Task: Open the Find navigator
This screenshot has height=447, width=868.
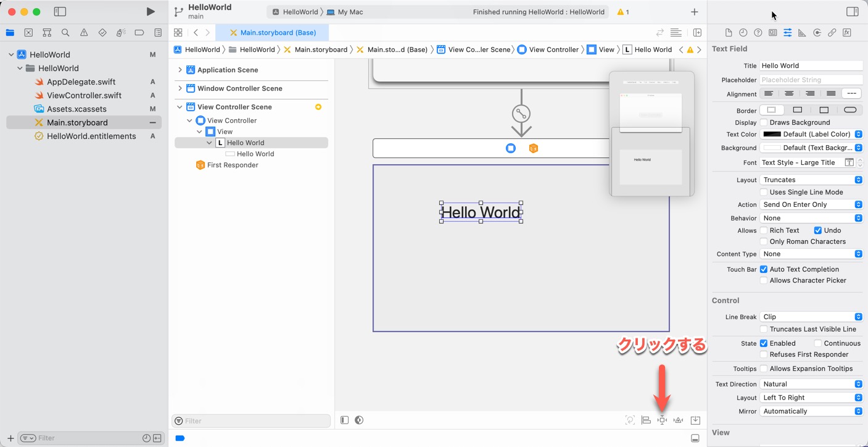Action: click(65, 33)
